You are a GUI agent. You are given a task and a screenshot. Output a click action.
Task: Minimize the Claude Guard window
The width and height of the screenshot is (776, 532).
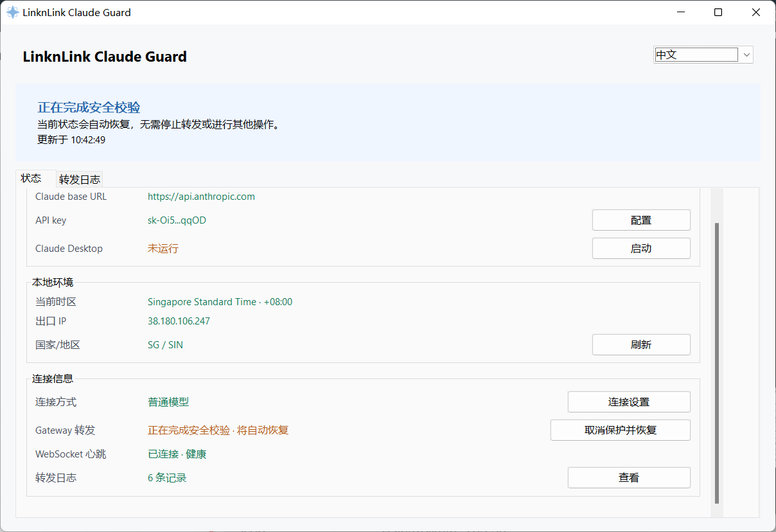click(681, 12)
